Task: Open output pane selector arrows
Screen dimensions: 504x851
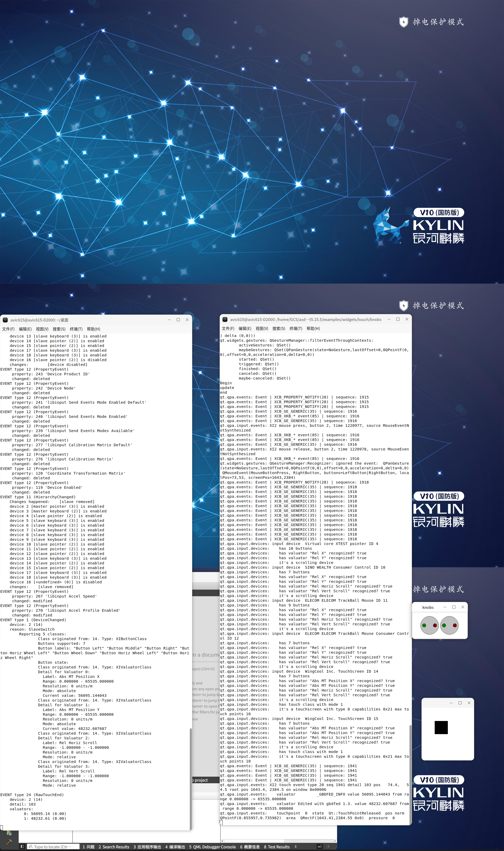Action: point(296,847)
